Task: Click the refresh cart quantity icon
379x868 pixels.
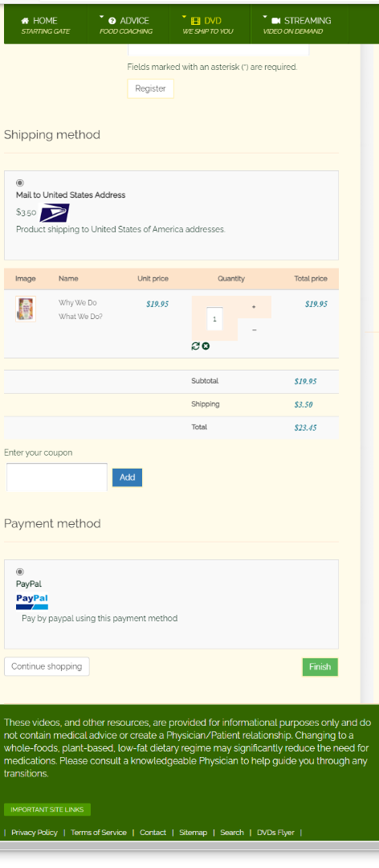Action: click(x=195, y=346)
